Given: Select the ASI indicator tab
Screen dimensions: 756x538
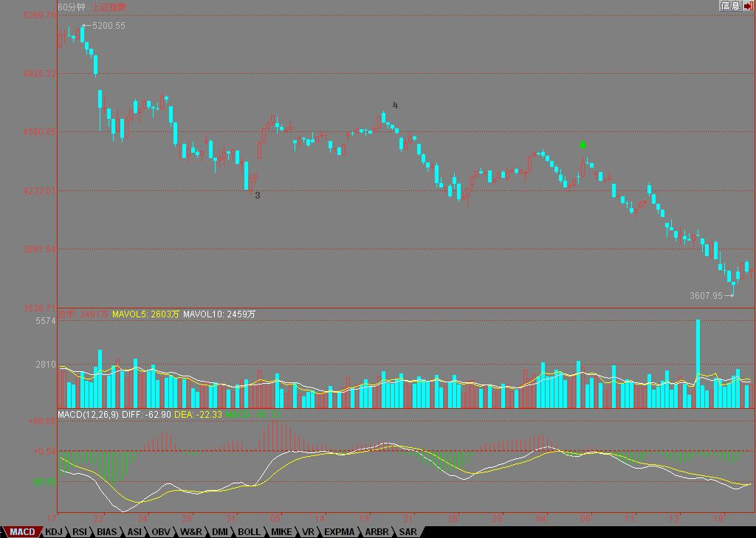Looking at the screenshot, I should (x=134, y=532).
